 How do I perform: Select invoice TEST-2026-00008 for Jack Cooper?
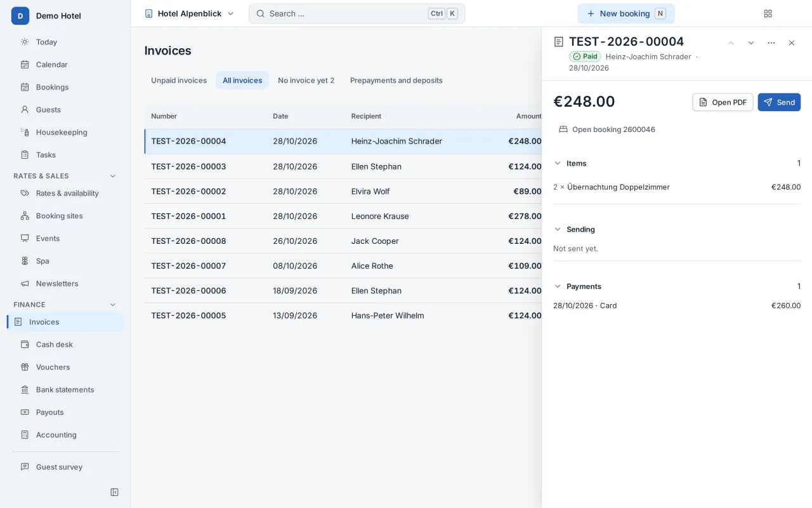click(343, 241)
